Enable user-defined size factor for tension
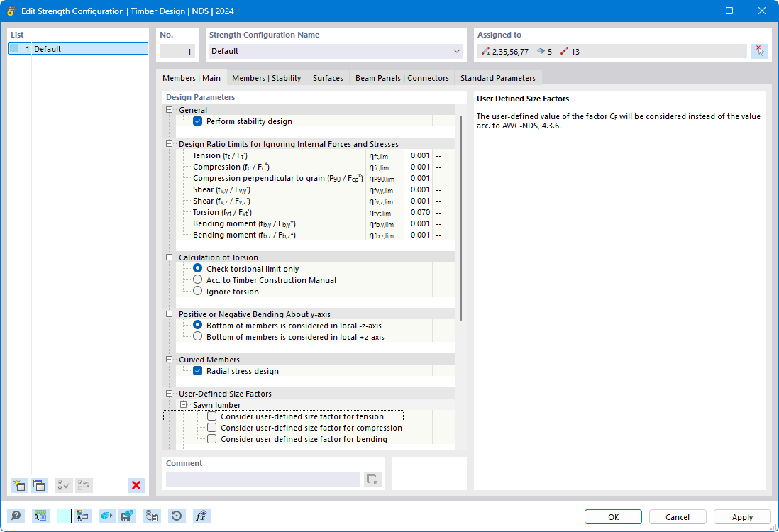779x532 pixels. tap(211, 416)
